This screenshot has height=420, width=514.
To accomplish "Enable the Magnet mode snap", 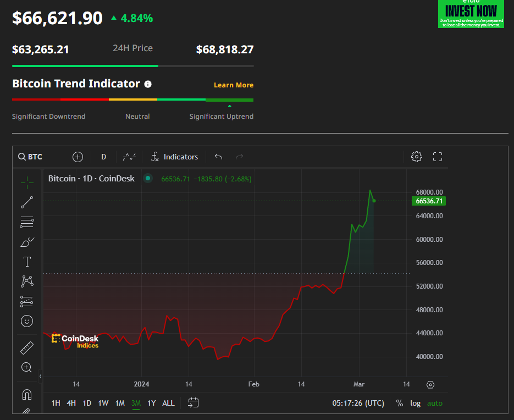I will point(27,394).
